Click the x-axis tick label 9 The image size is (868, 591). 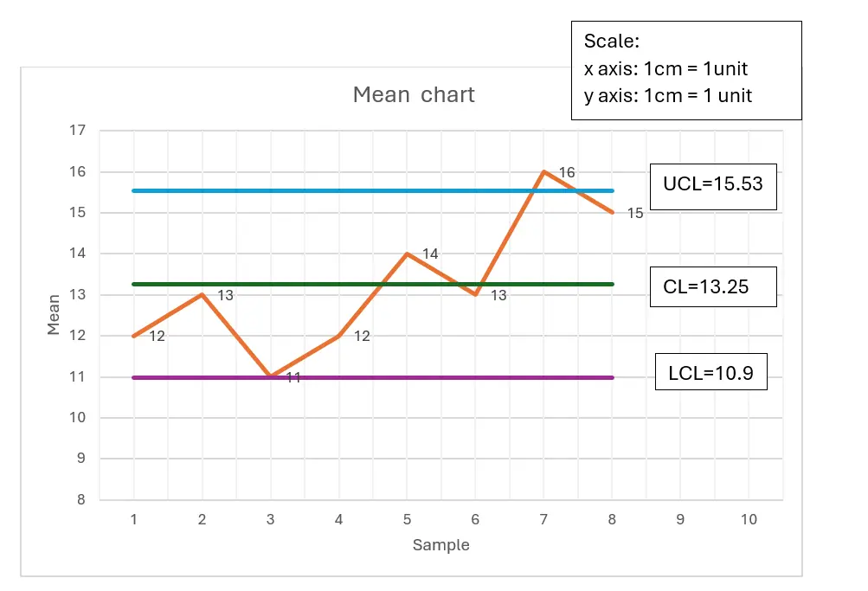pyautogui.click(x=680, y=520)
